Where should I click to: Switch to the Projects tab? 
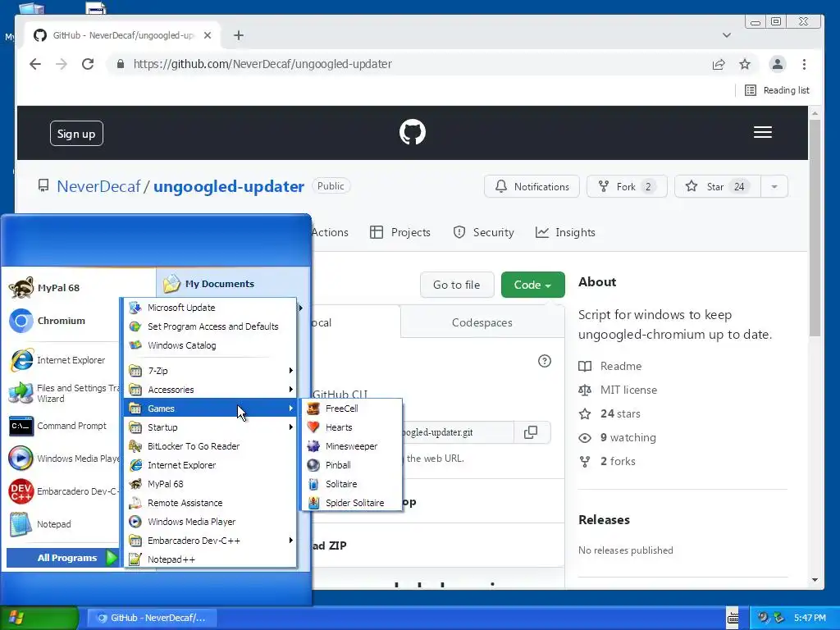[400, 232]
